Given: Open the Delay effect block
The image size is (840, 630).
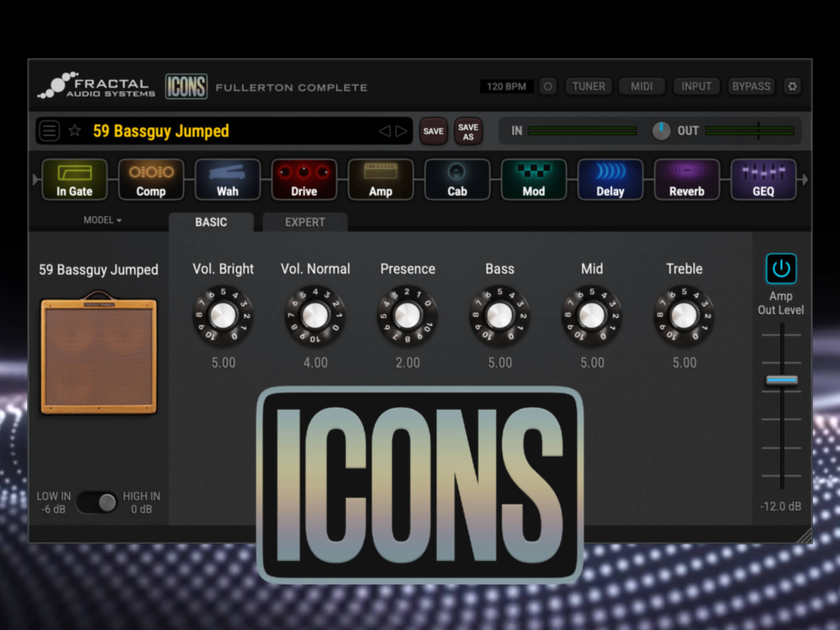Looking at the screenshot, I should coord(610,180).
